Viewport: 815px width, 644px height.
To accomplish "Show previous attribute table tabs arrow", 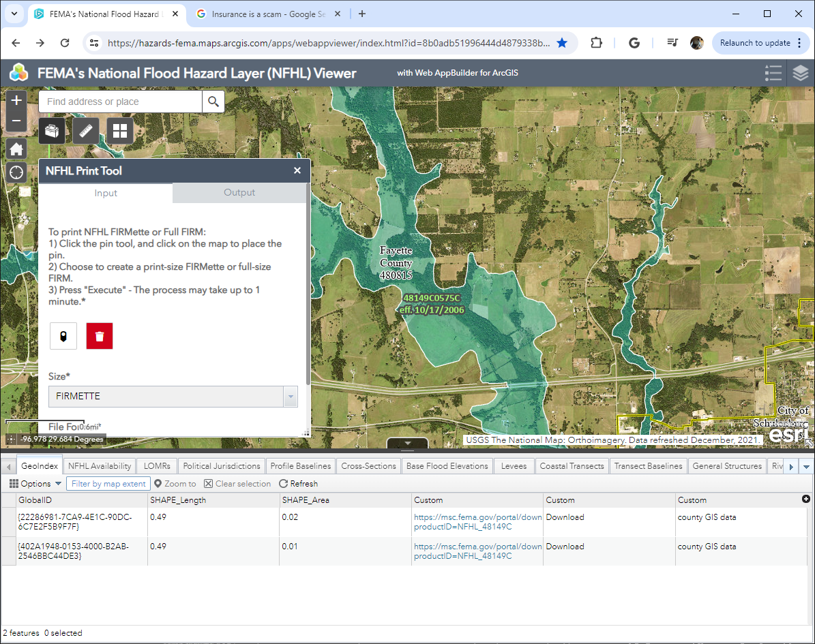I will point(8,466).
